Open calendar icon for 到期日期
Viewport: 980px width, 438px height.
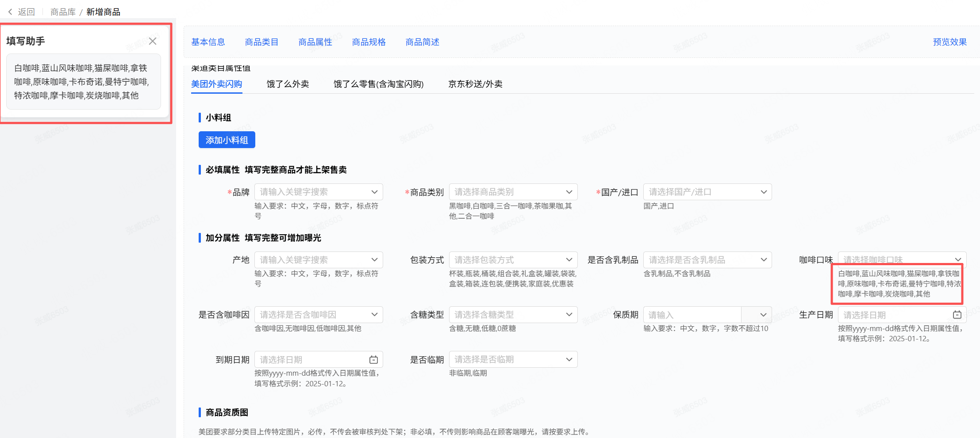[x=373, y=359]
